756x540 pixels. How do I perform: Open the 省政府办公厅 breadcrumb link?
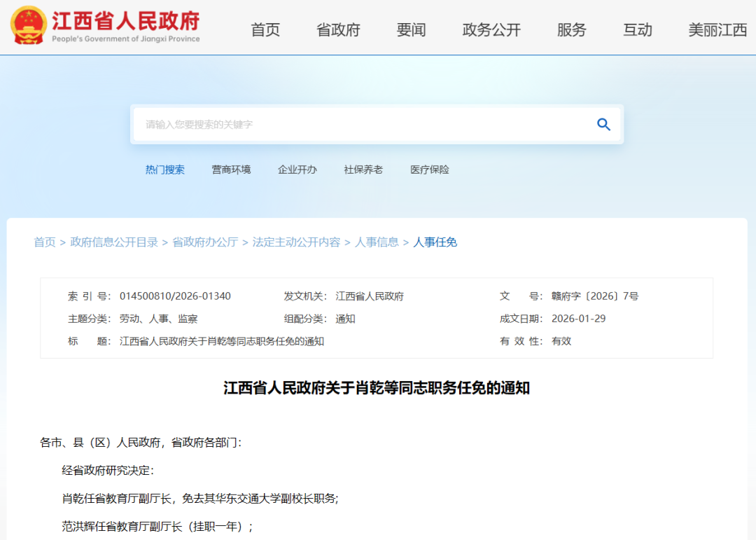click(205, 242)
